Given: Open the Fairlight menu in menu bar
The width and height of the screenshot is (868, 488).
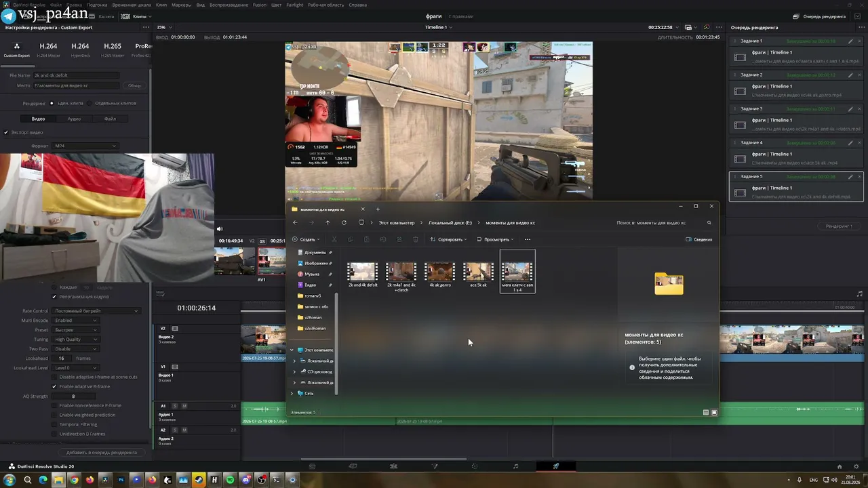Looking at the screenshot, I should pyautogui.click(x=294, y=5).
